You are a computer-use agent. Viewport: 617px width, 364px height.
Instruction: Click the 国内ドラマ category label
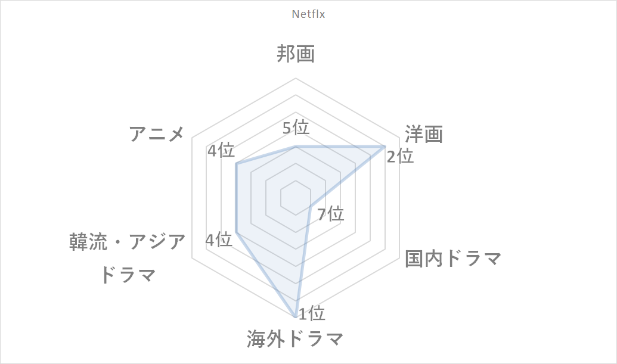453,259
